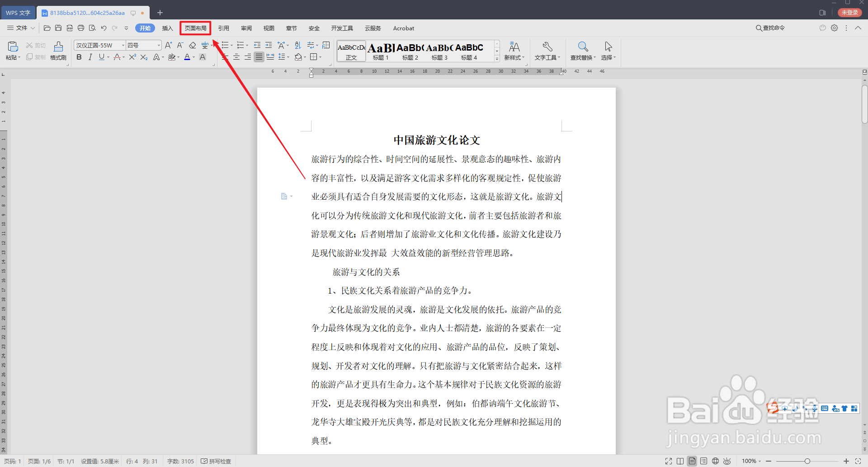This screenshot has width=868, height=467.
Task: Click the Print icon
Action: tap(81, 28)
